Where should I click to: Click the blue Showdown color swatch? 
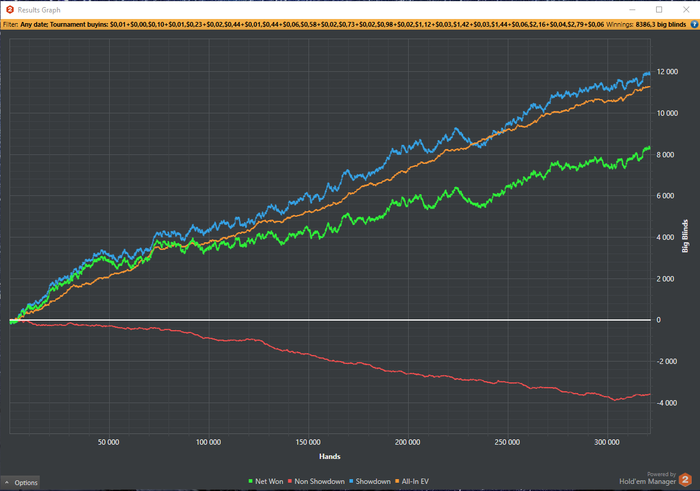tap(351, 481)
